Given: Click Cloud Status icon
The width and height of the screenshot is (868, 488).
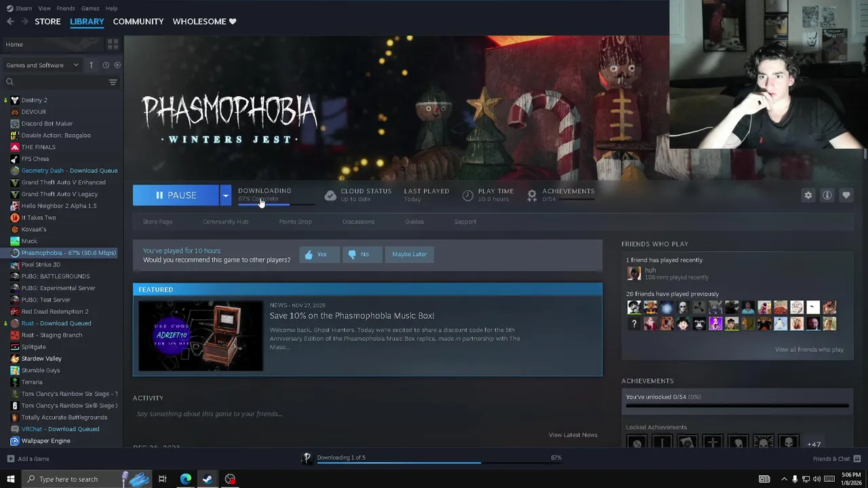Looking at the screenshot, I should (x=330, y=195).
